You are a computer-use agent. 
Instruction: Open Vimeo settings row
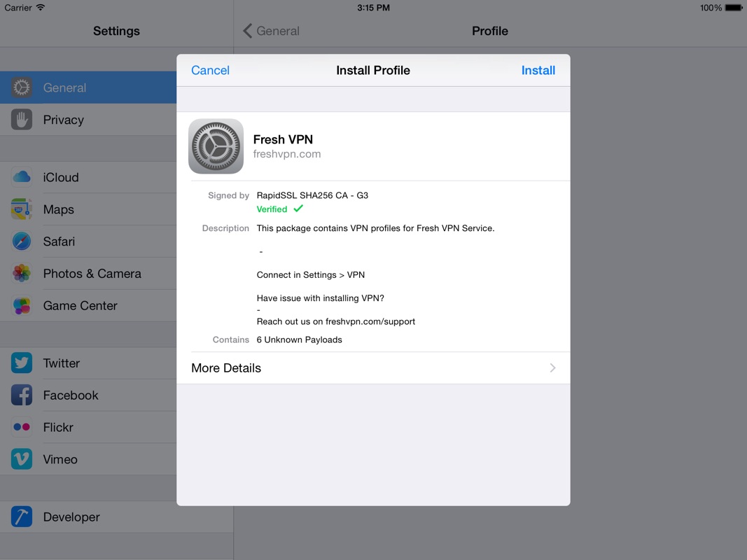coord(88,459)
